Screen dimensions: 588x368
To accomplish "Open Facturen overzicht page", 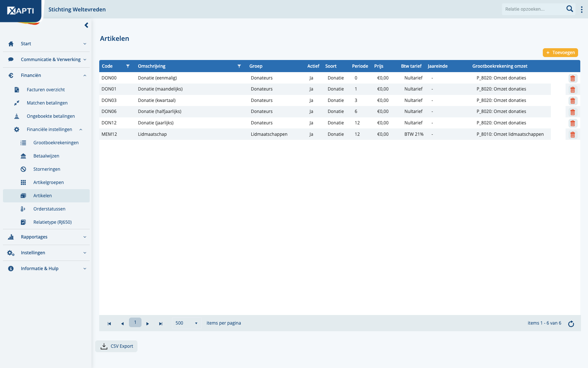I will pos(46,90).
